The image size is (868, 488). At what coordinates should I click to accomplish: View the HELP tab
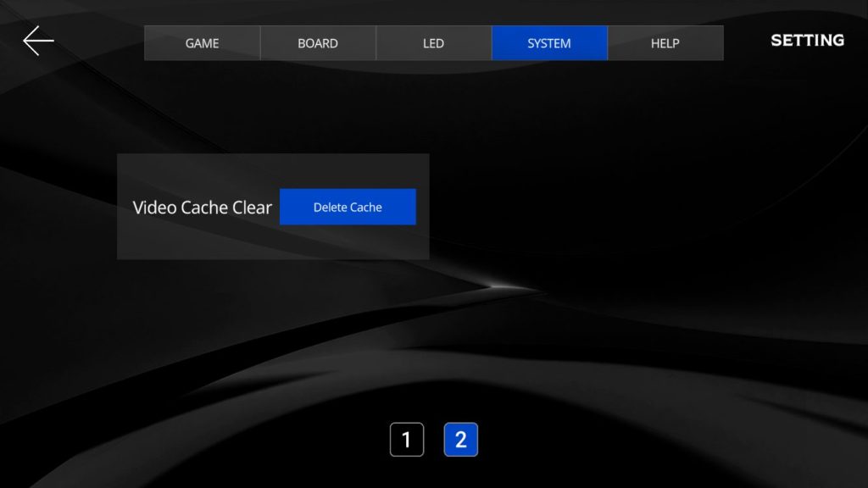(665, 43)
